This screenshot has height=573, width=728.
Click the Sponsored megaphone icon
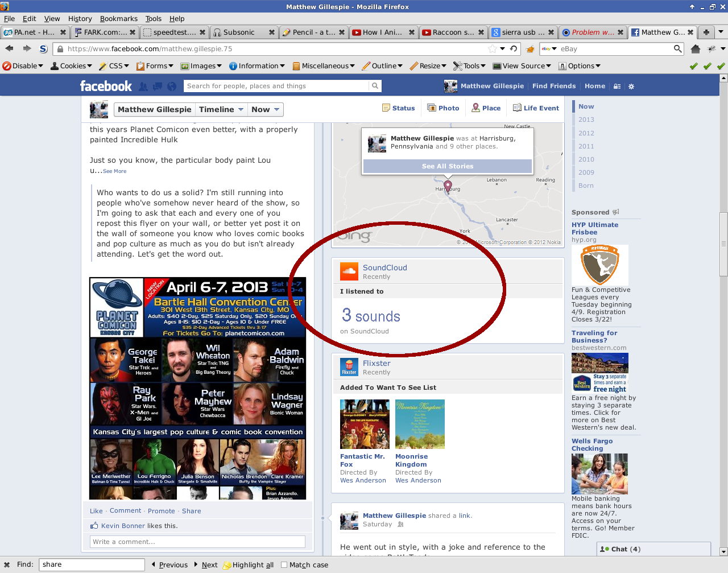[x=616, y=212]
